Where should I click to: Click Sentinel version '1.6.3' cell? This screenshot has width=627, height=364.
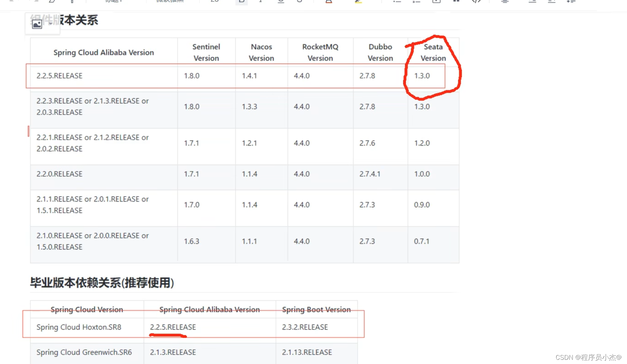coord(192,241)
